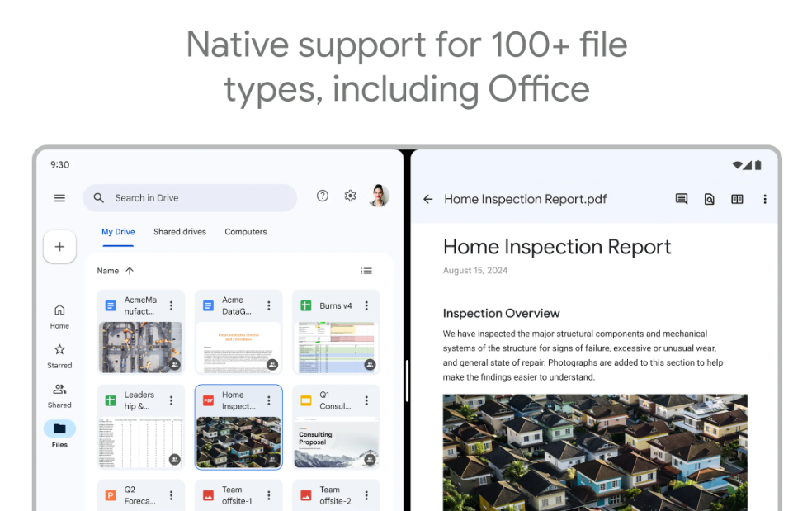Click the Docs icon on AcmeManufact
Viewport: 812px width, 511px height.
111,305
